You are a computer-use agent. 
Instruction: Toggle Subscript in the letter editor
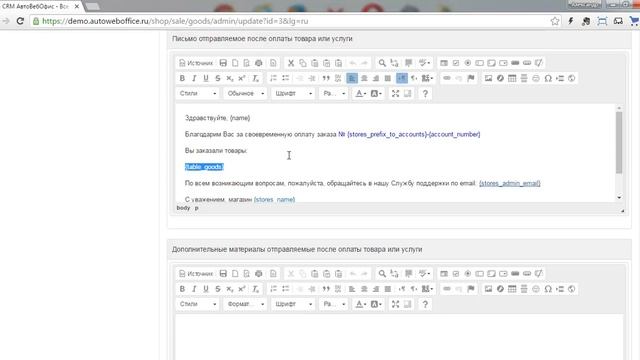point(230,78)
